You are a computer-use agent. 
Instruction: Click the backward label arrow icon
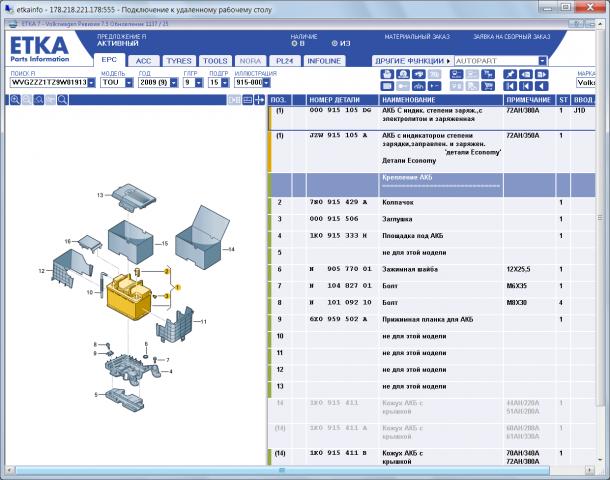pyautogui.click(x=526, y=74)
